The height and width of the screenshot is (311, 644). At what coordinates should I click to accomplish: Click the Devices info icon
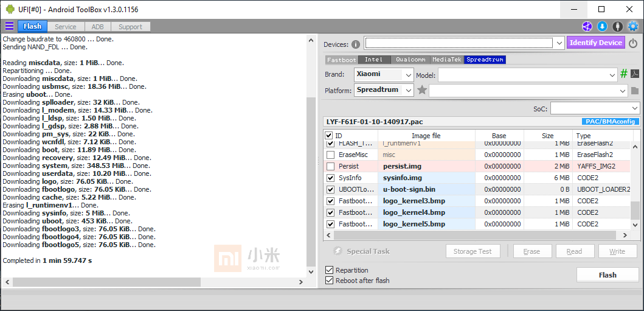point(356,44)
